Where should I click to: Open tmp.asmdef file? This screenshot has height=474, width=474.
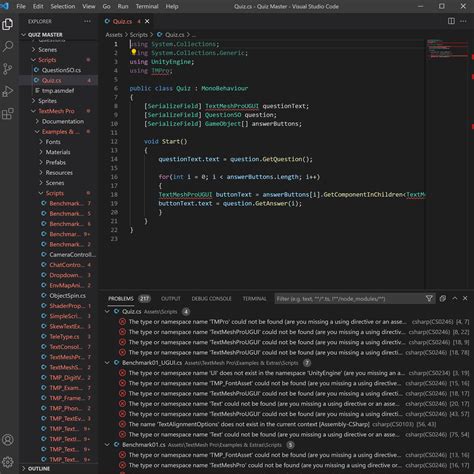pos(58,91)
